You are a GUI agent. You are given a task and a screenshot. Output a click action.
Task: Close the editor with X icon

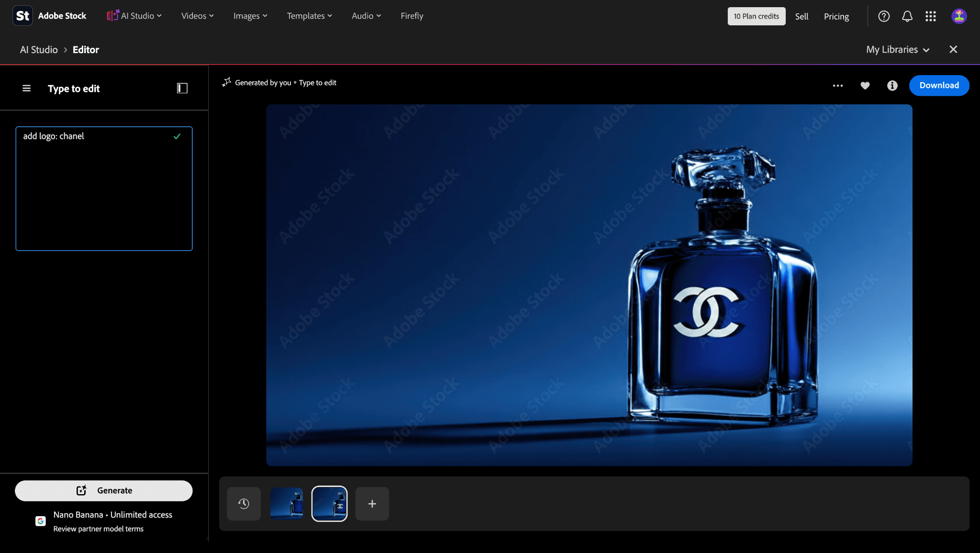[953, 49]
